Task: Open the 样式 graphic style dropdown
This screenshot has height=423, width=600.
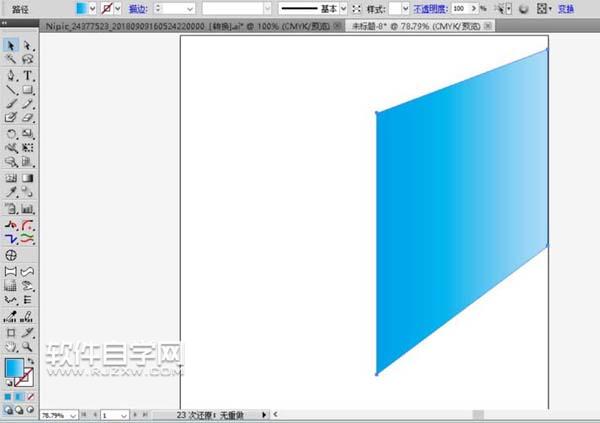Action: [x=405, y=8]
